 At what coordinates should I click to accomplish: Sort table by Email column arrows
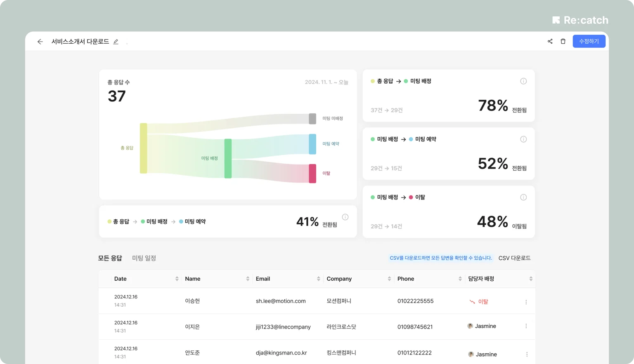tap(318, 279)
